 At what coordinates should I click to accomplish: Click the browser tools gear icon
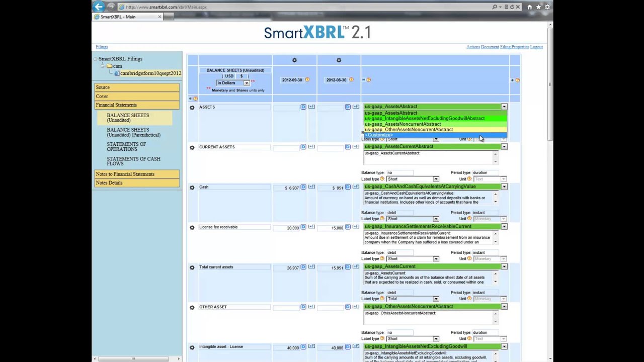point(547,7)
